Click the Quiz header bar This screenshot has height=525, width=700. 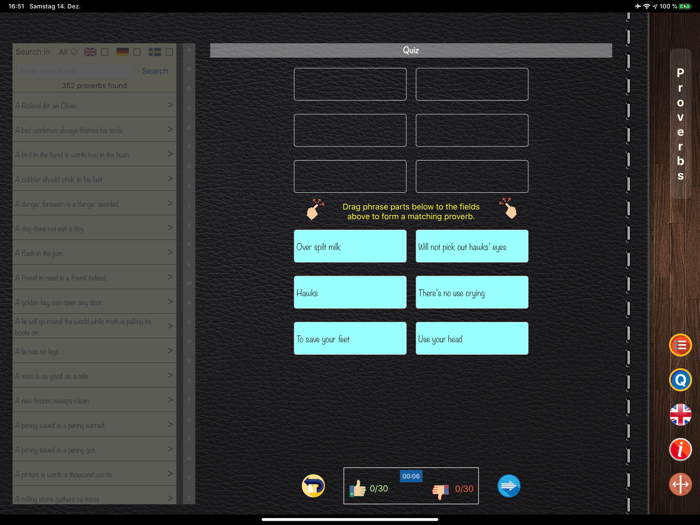click(x=411, y=50)
